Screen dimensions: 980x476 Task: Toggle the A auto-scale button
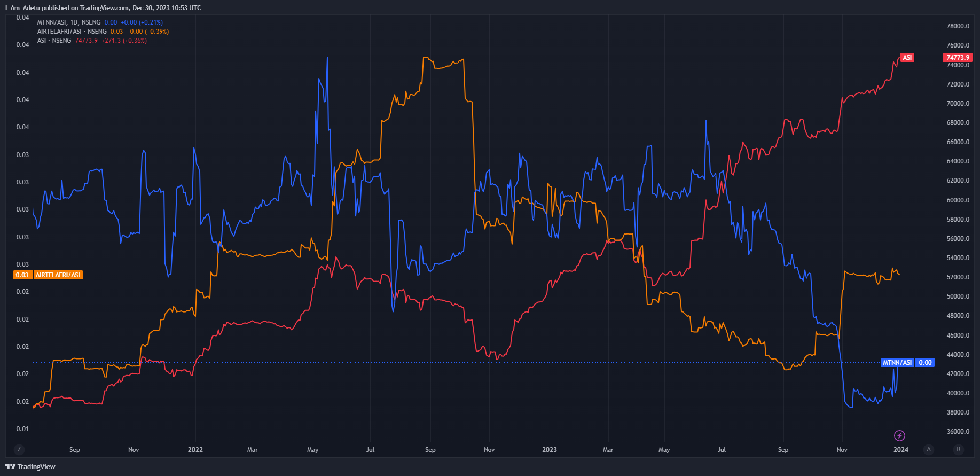929,449
